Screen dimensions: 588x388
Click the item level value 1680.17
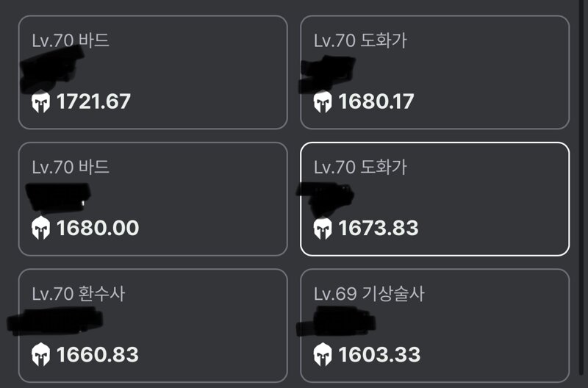[x=376, y=101]
